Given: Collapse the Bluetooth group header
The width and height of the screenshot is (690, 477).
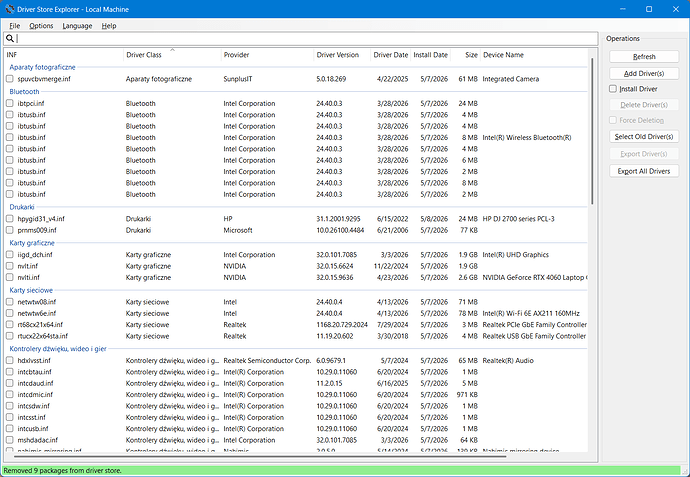Looking at the screenshot, I should pos(24,92).
